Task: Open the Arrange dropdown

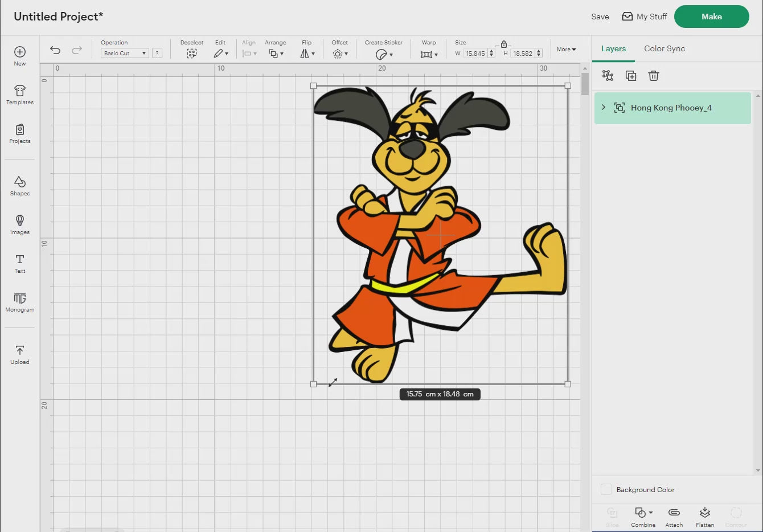Action: pos(276,54)
